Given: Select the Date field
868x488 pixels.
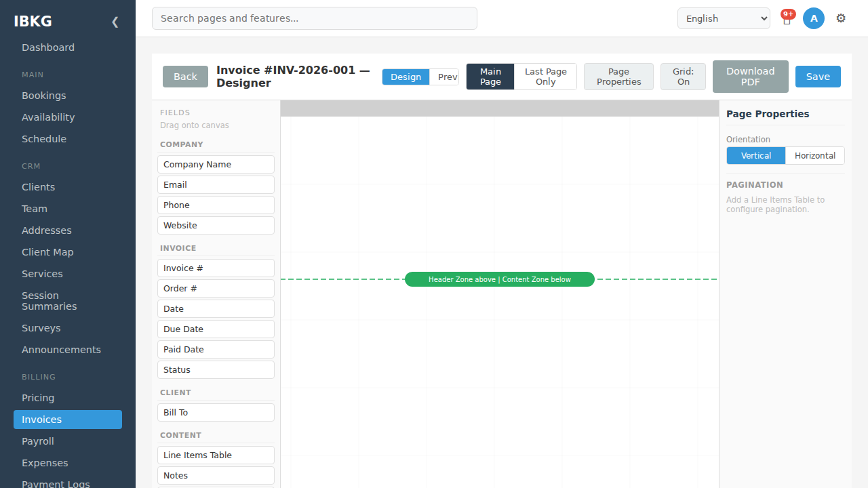Looking at the screenshot, I should pyautogui.click(x=216, y=308).
